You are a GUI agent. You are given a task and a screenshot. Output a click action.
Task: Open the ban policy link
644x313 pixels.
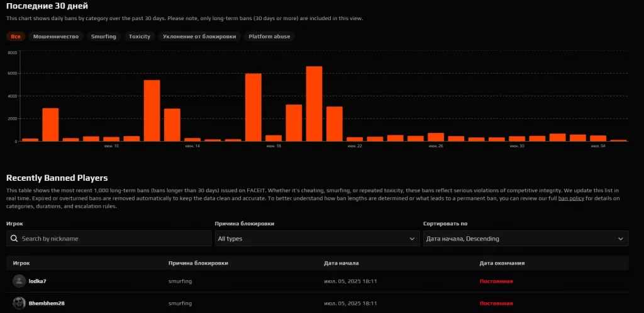(x=571, y=198)
